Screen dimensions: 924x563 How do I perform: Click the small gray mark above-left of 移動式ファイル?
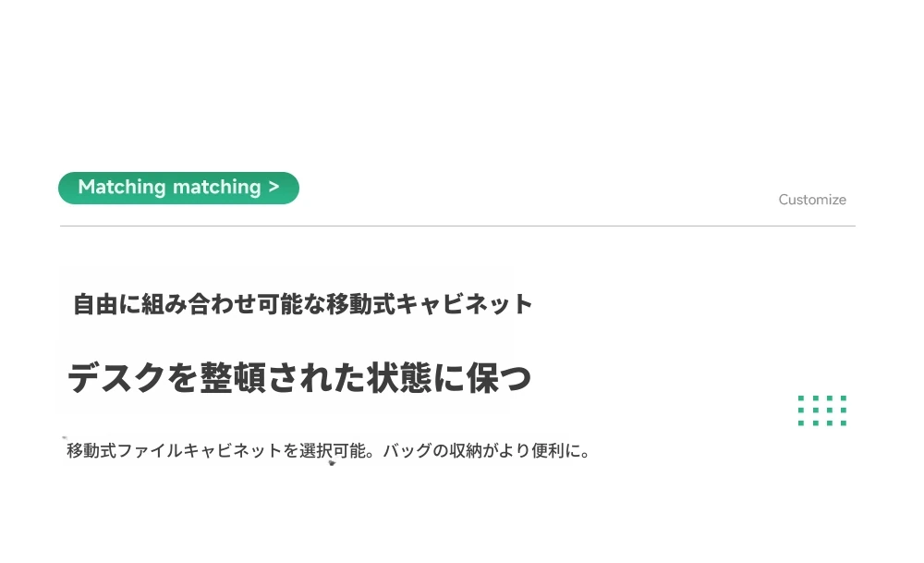65,437
